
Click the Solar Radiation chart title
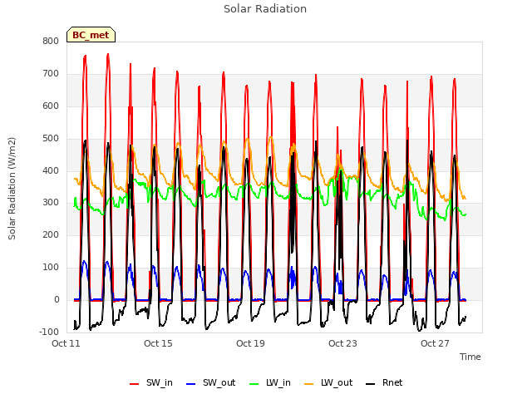[x=265, y=9]
